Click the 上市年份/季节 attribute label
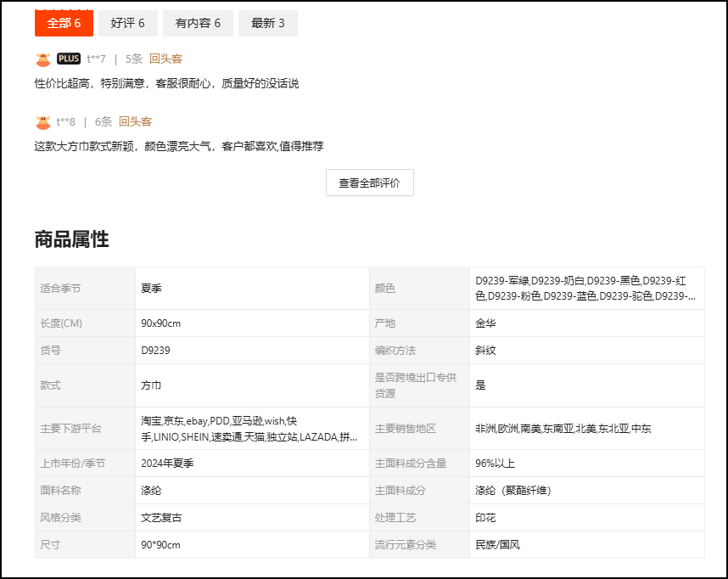This screenshot has height=579, width=728. [x=72, y=464]
